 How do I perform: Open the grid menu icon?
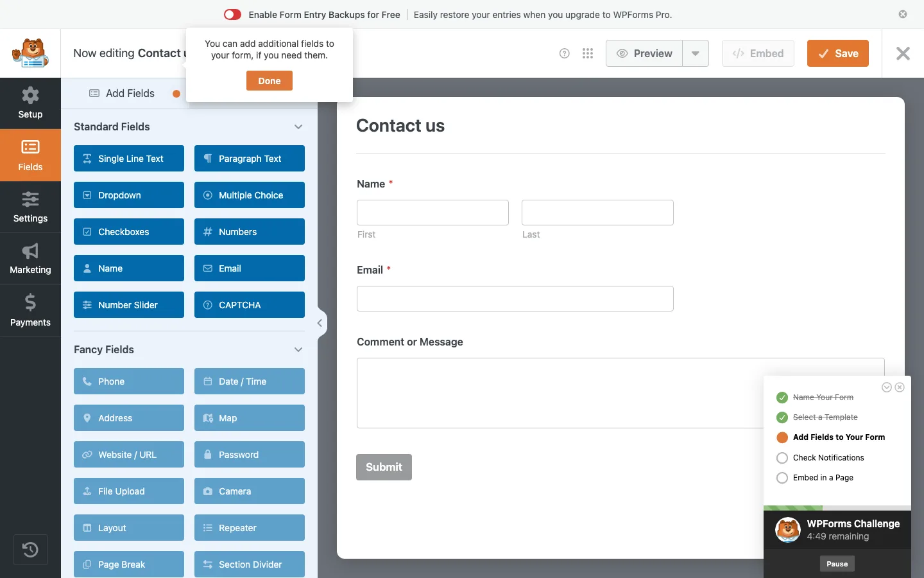coord(588,53)
